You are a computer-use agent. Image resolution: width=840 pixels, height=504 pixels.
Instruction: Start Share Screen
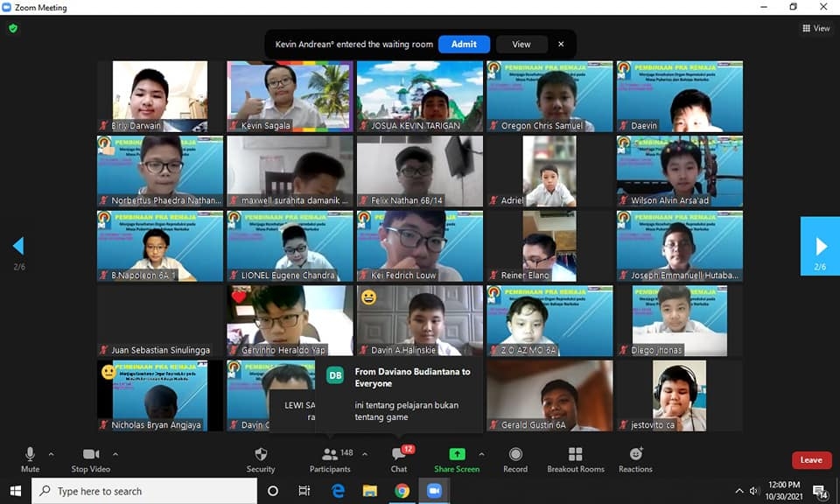457,458
